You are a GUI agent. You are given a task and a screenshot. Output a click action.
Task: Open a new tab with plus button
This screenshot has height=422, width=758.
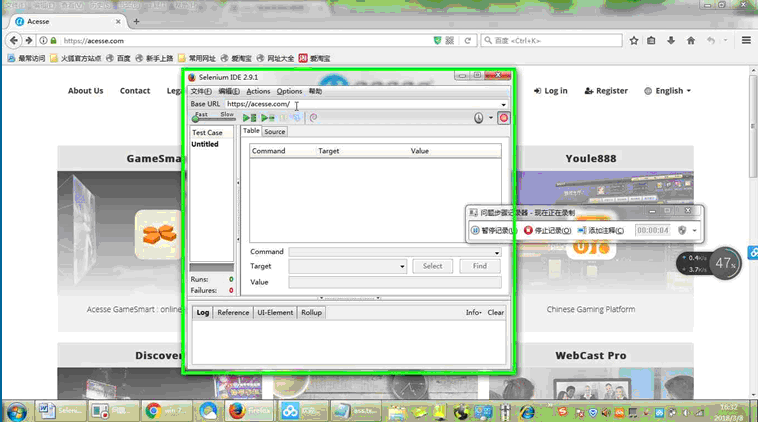tap(136, 21)
